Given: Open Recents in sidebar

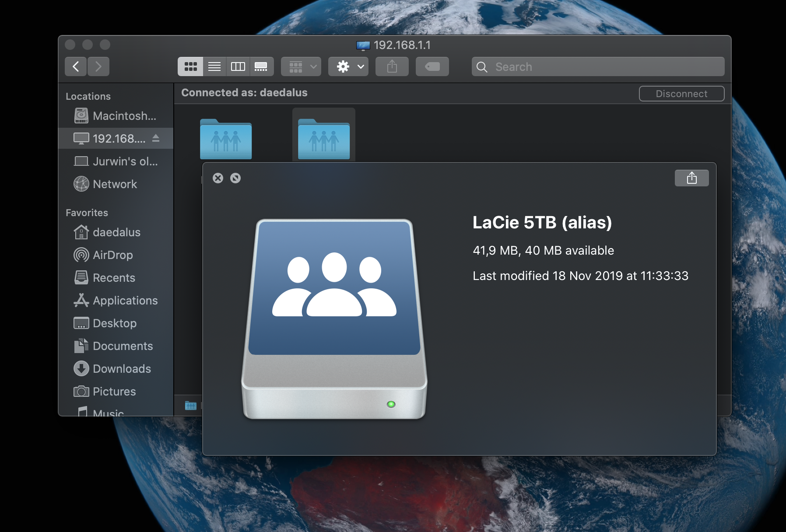Looking at the screenshot, I should [116, 278].
